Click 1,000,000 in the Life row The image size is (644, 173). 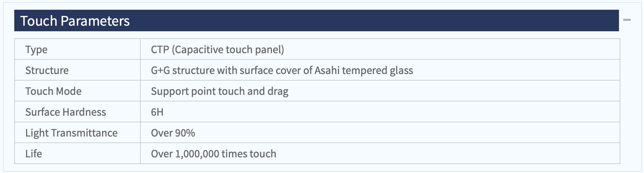tap(197, 154)
